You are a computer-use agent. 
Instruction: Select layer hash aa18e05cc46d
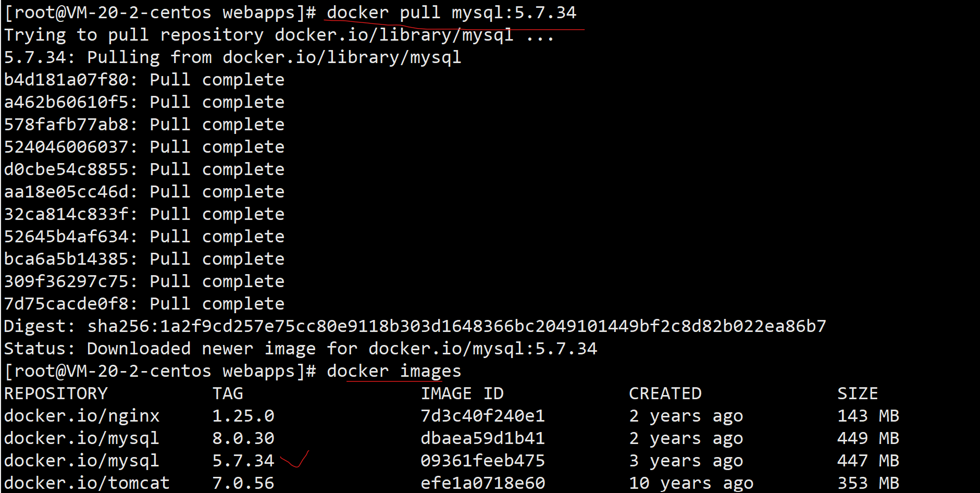click(x=66, y=192)
